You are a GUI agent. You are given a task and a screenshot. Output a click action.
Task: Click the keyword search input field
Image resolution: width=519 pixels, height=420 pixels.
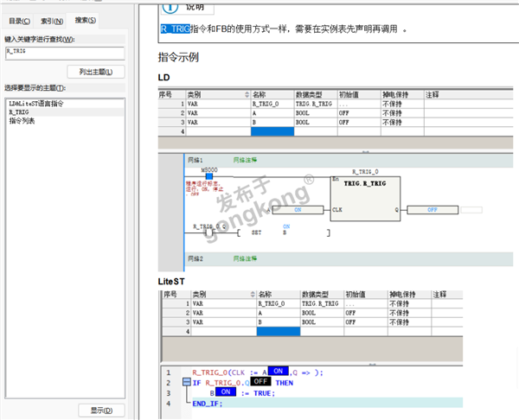(66, 53)
